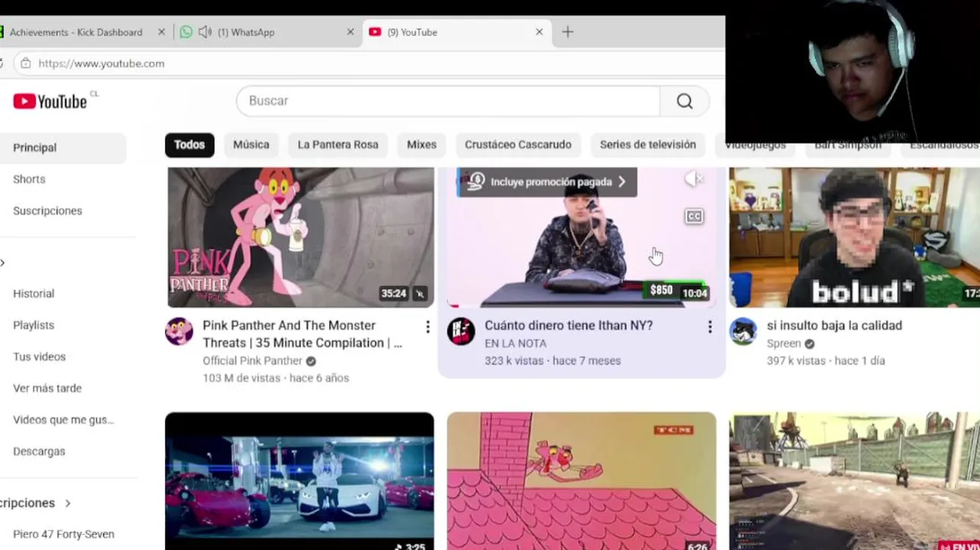
Task: Switch to the WhatsApp tab
Action: tap(246, 32)
